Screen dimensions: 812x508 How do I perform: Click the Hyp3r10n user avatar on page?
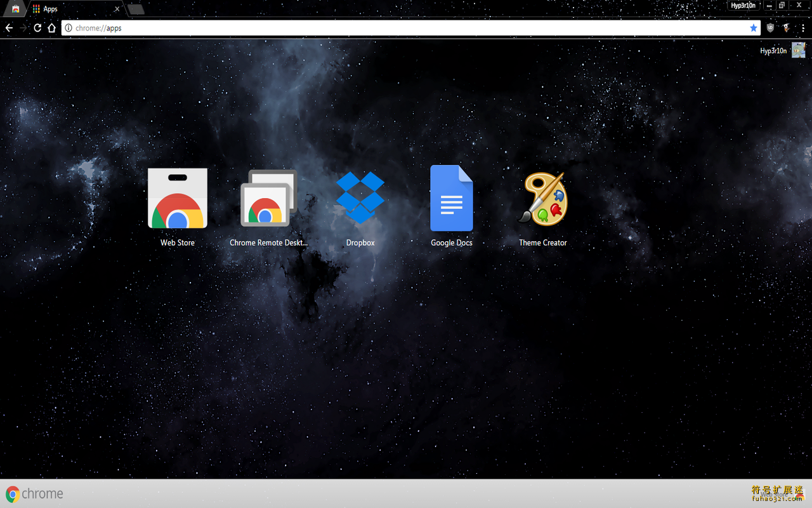(797, 51)
